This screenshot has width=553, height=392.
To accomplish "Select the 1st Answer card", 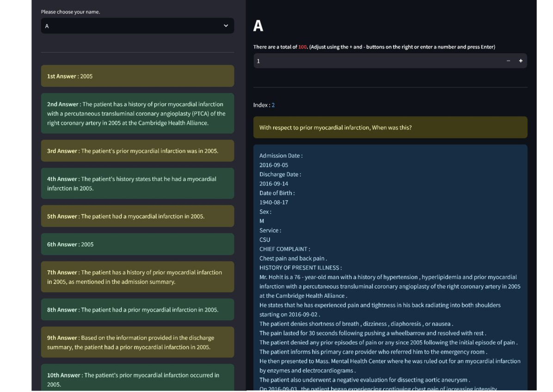I will coord(137,76).
